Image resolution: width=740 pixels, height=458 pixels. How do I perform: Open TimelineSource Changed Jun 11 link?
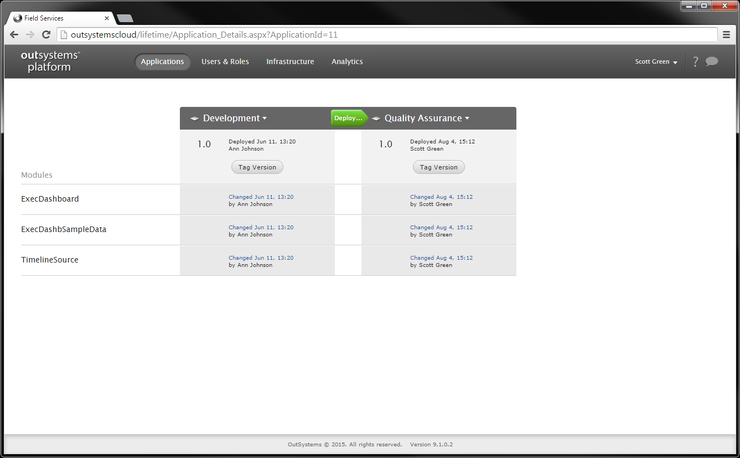pos(261,258)
